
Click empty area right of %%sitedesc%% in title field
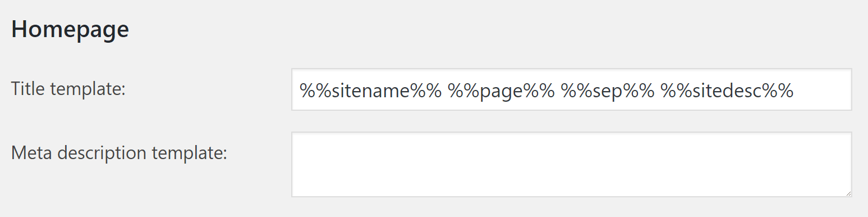pyautogui.click(x=822, y=91)
